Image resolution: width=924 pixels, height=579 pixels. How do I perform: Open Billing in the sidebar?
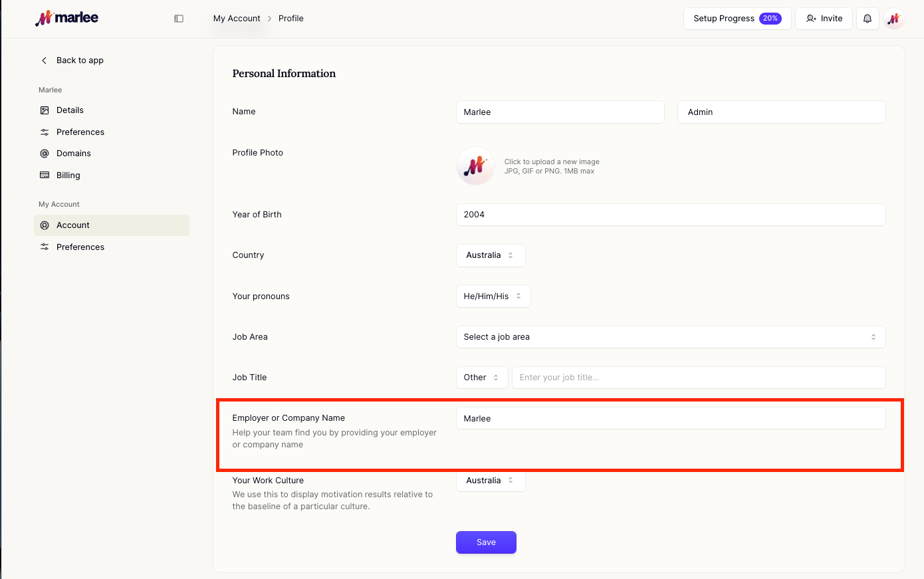(x=112, y=175)
